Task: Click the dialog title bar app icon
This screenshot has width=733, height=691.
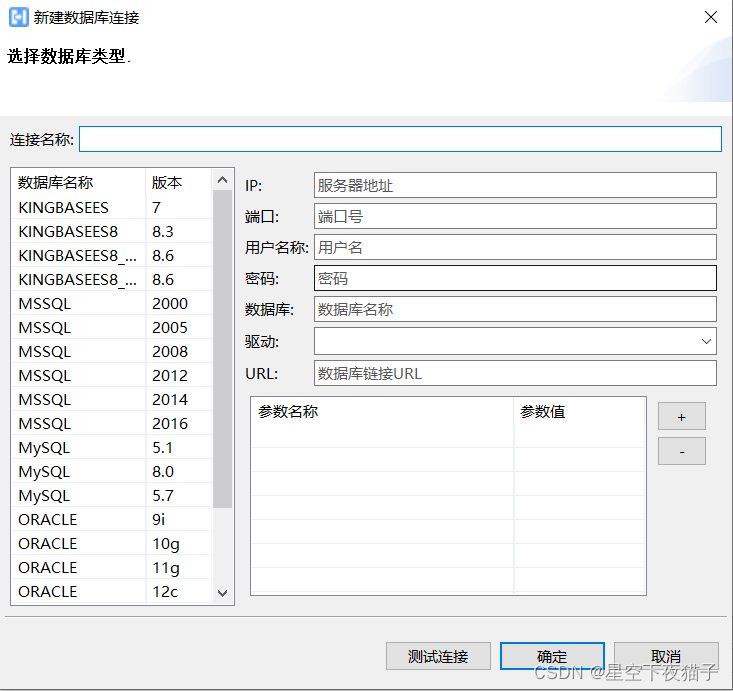Action: click(19, 17)
